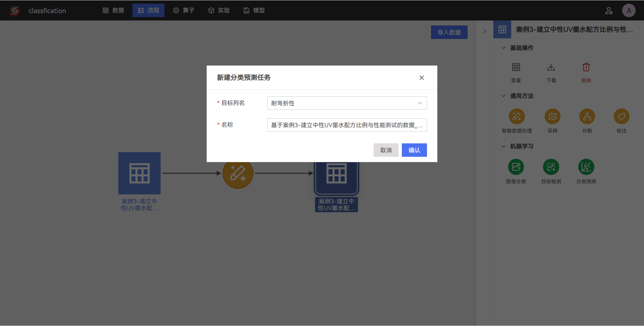Viewport: 644px width, 326px height.
Task: Select the 图像分类 icon
Action: pyautogui.click(x=516, y=167)
